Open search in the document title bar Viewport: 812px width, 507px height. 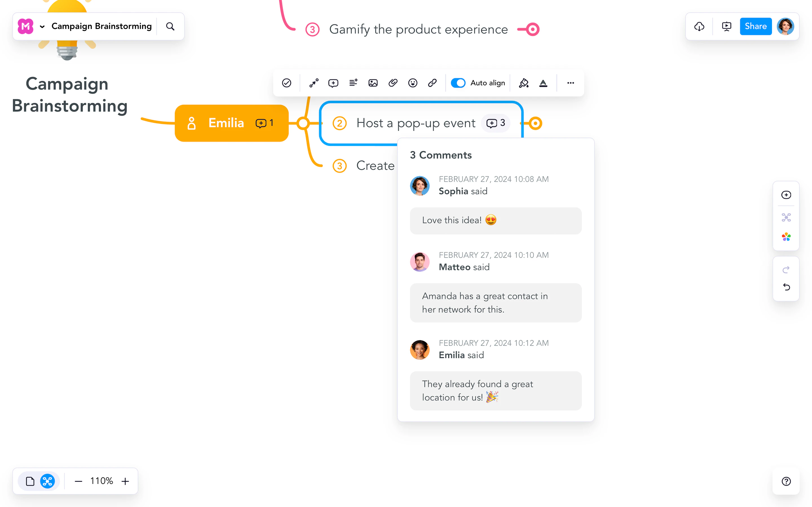click(x=170, y=26)
